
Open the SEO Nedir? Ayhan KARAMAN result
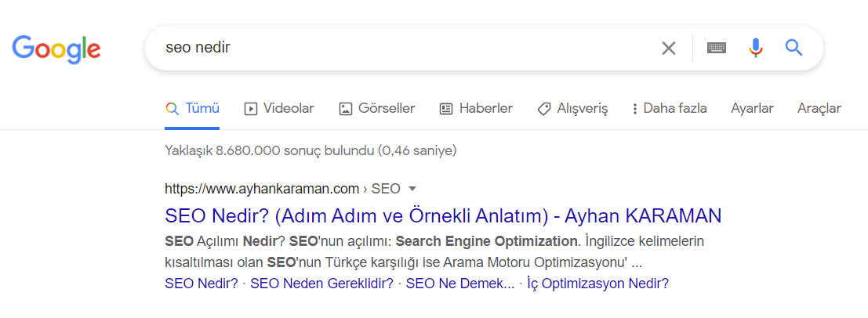point(444,215)
